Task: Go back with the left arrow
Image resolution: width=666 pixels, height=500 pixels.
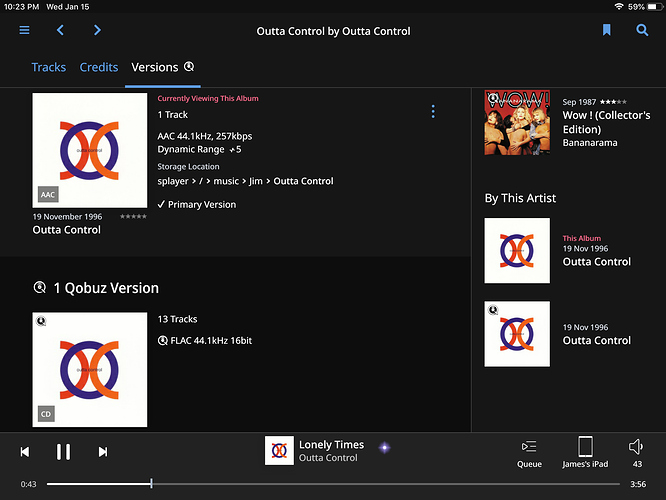Action: pyautogui.click(x=60, y=30)
